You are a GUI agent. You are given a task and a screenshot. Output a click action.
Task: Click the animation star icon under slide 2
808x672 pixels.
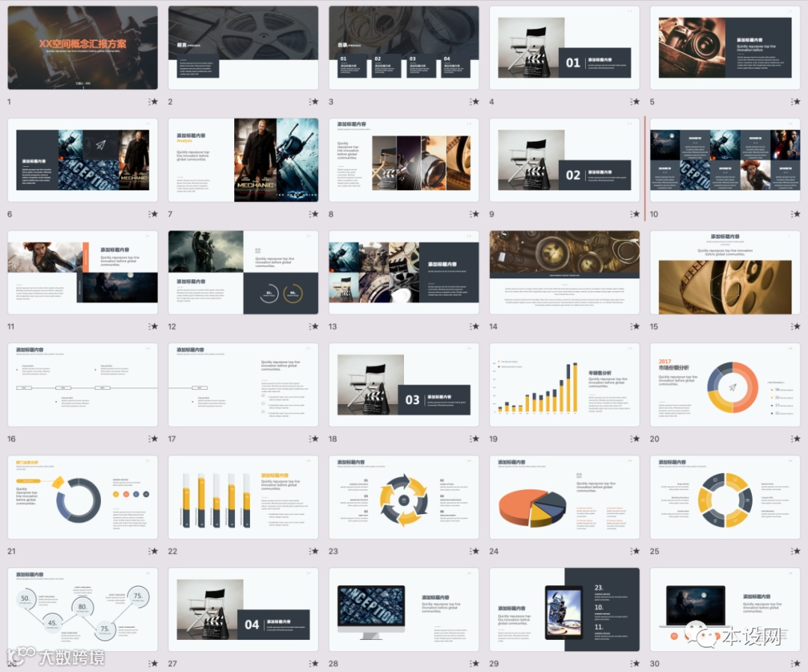coord(313,102)
